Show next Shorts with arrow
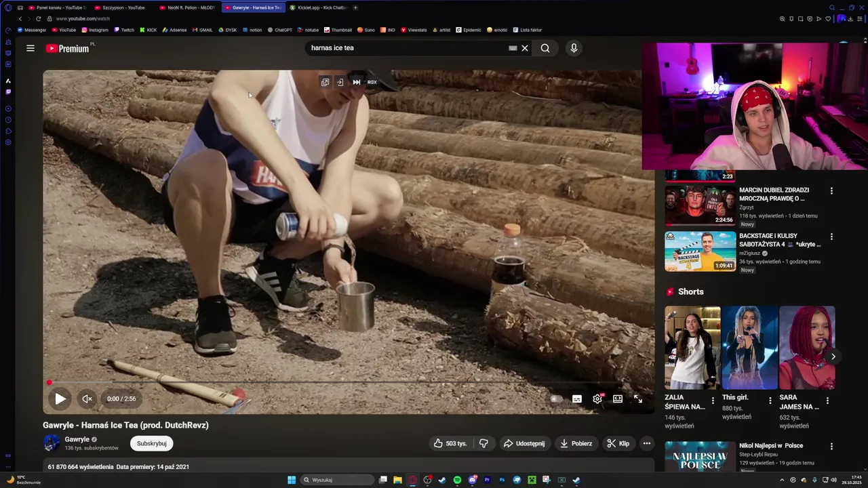Viewport: 868px width, 488px height. click(833, 357)
